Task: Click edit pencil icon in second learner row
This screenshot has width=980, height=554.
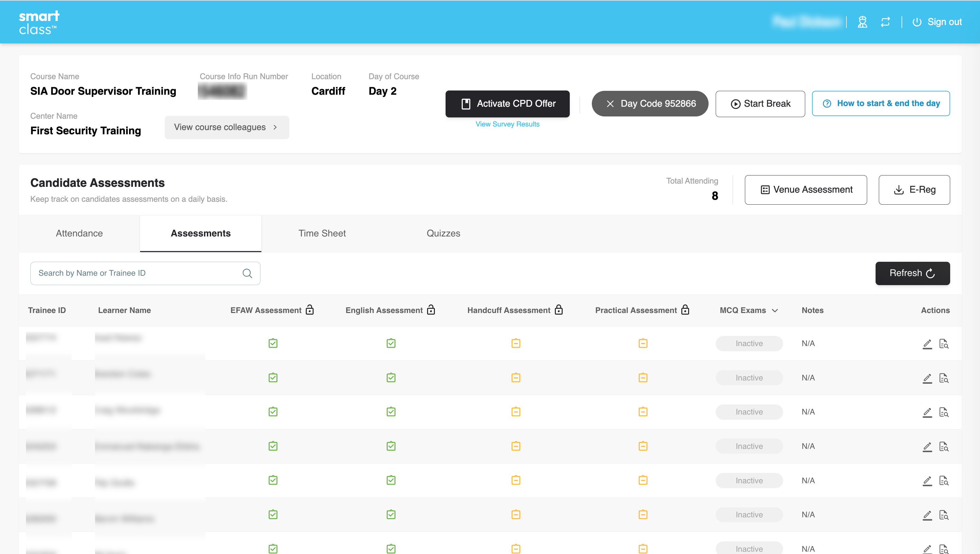Action: (x=927, y=378)
